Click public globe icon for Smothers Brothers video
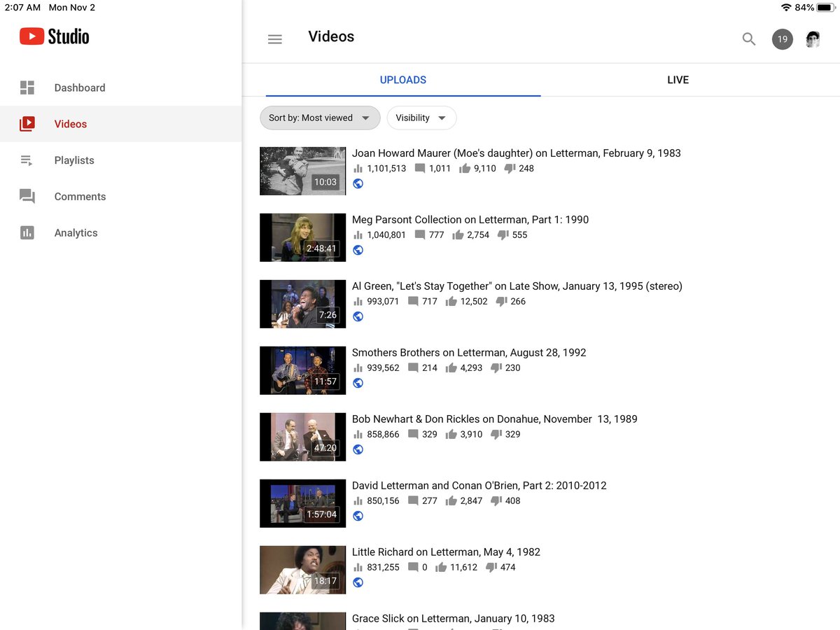The height and width of the screenshot is (630, 840). (358, 383)
